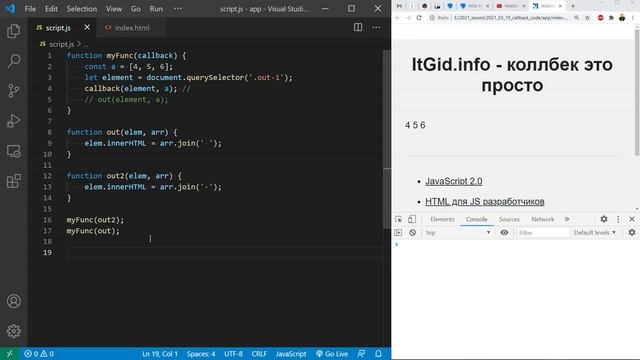Show more DevTools tabs with the chevron
The height and width of the screenshot is (360, 640).
(567, 219)
